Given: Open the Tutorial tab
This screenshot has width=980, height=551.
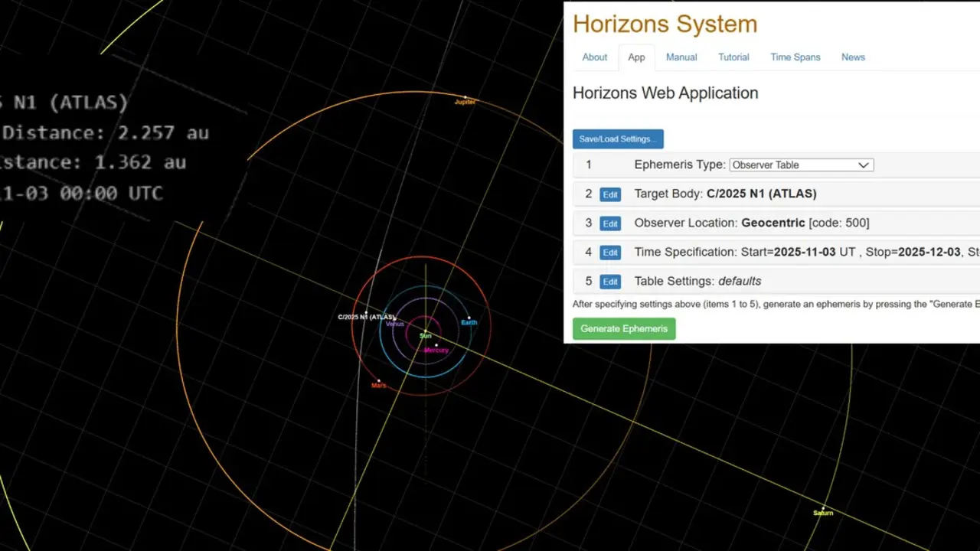Looking at the screenshot, I should click(733, 57).
